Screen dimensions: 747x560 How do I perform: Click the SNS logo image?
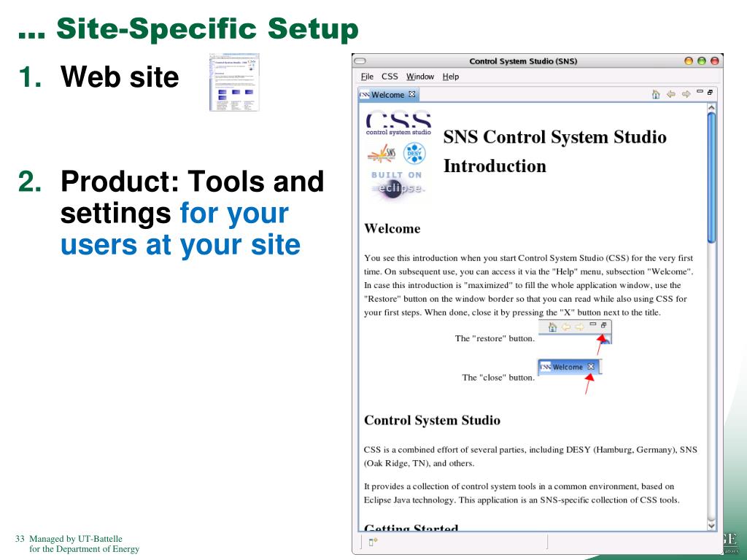382,154
